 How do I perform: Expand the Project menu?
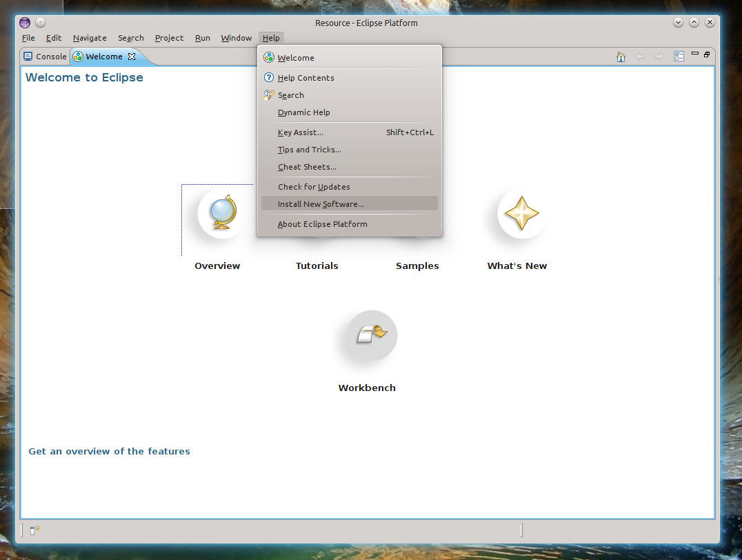coord(169,38)
